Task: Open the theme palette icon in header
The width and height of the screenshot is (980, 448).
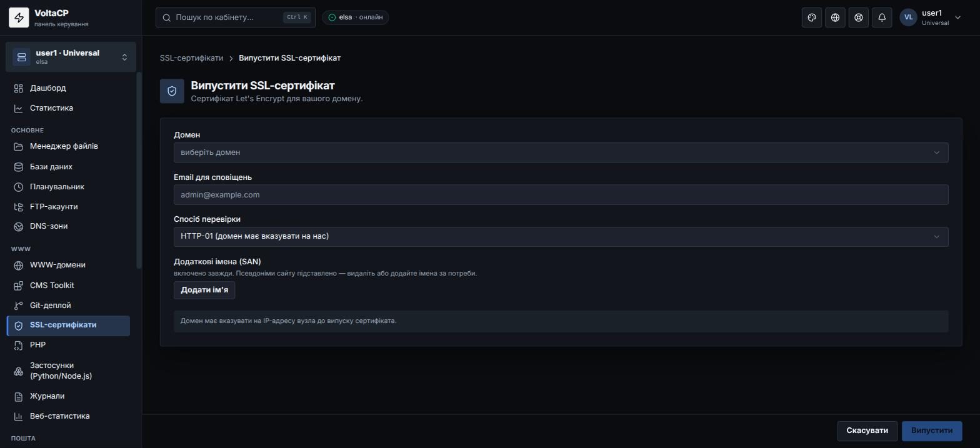Action: point(812,17)
